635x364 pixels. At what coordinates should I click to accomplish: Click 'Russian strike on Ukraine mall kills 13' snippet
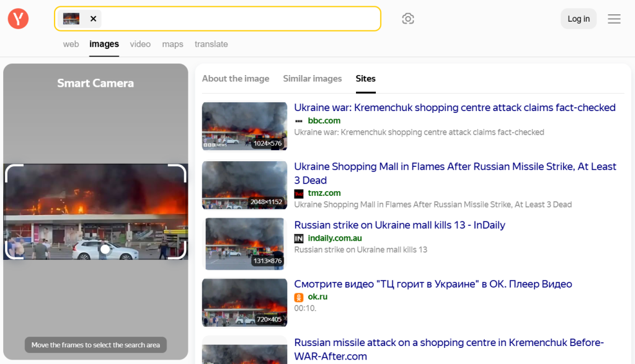point(360,250)
